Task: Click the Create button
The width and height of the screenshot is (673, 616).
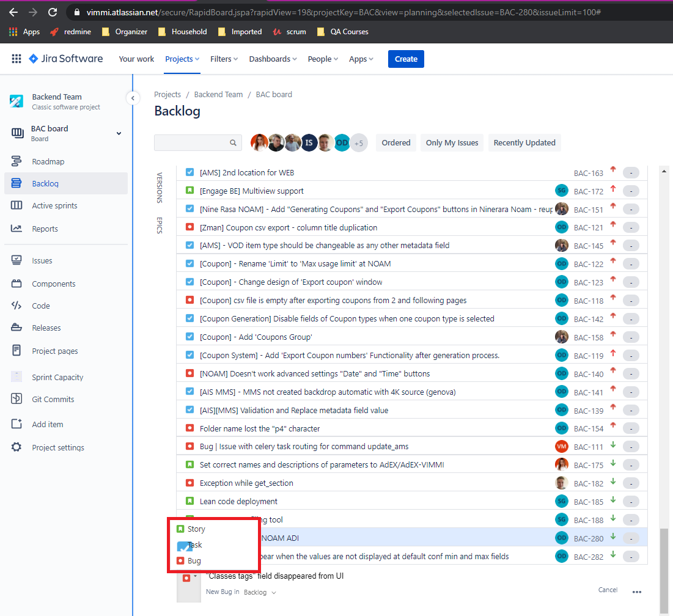Action: tap(406, 59)
